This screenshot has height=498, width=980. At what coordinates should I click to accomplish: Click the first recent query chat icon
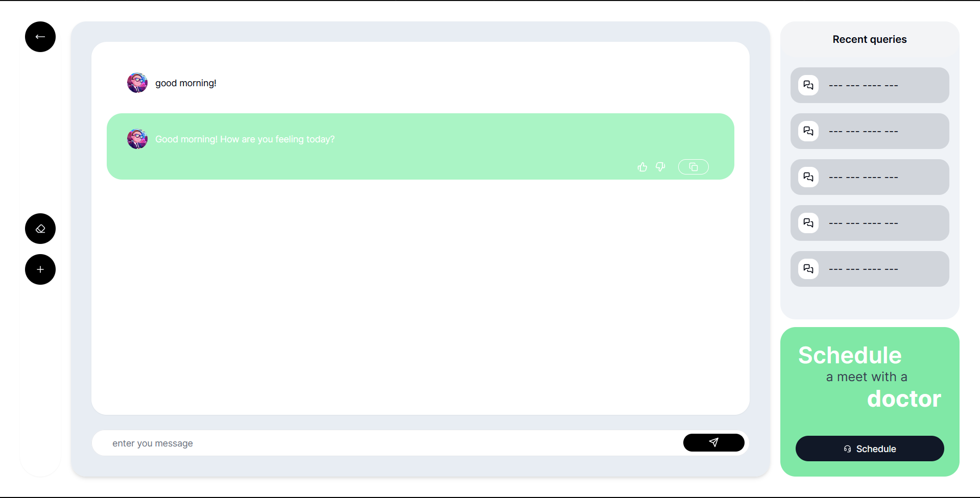pos(808,85)
